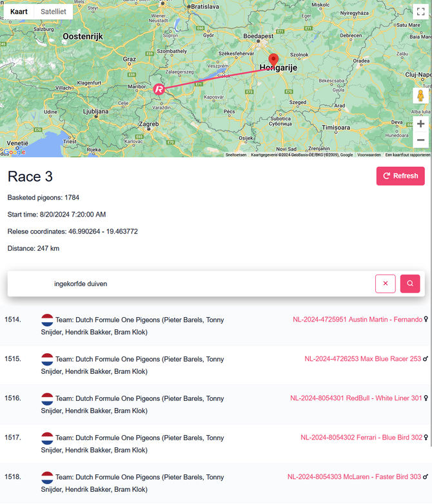This screenshot has height=504, width=432.
Task: Toggle fullscreen map view
Action: coord(420,12)
